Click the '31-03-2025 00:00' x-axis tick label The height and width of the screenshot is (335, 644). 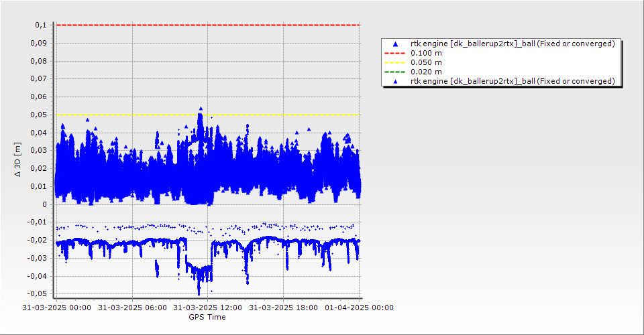tap(56, 308)
